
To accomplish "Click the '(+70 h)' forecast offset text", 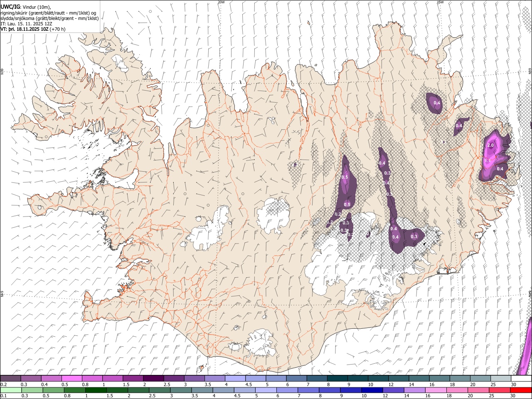I will tap(57, 29).
